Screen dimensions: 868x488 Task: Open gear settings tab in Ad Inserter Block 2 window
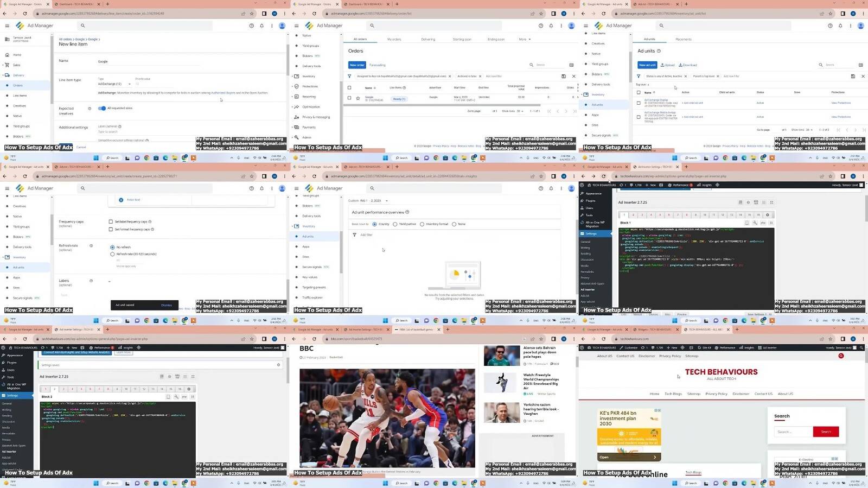tap(189, 389)
